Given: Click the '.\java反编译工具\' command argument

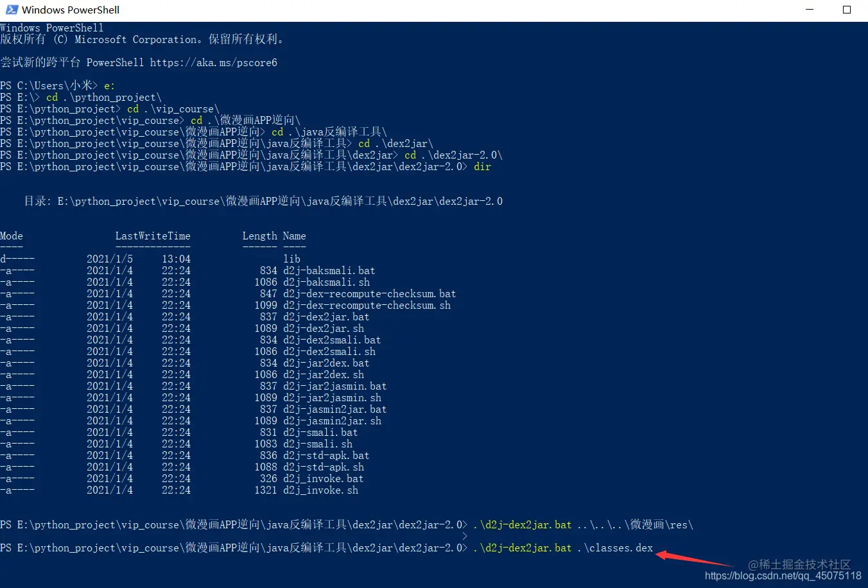Looking at the screenshot, I should (338, 132).
